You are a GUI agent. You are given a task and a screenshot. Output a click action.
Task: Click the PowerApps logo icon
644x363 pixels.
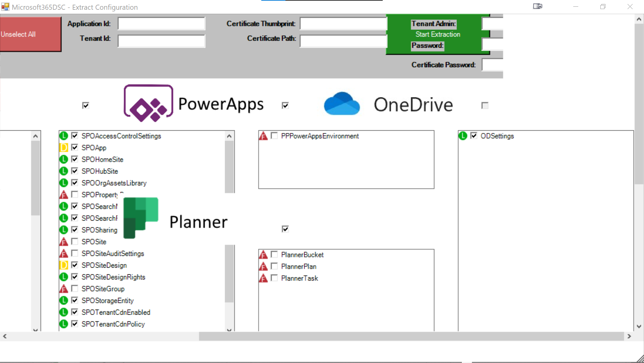click(148, 103)
